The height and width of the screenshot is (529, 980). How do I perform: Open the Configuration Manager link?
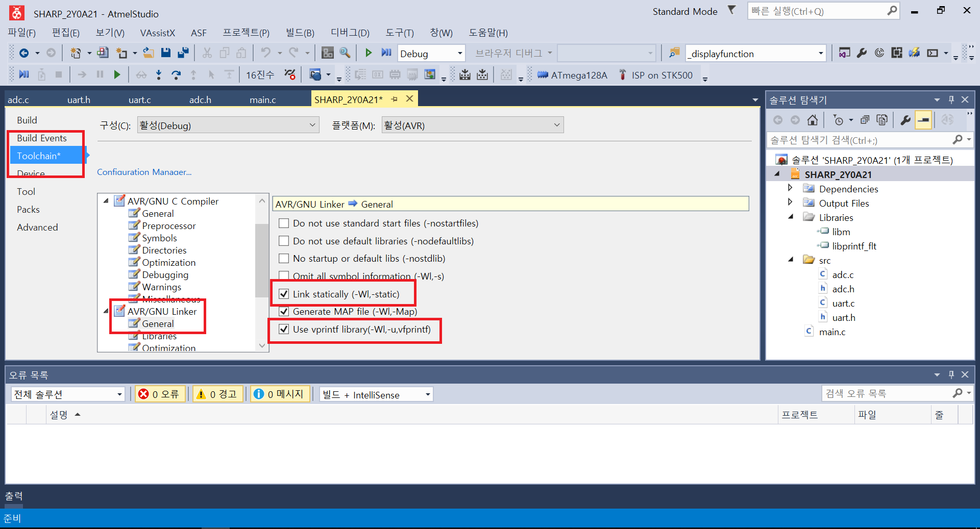pyautogui.click(x=144, y=172)
